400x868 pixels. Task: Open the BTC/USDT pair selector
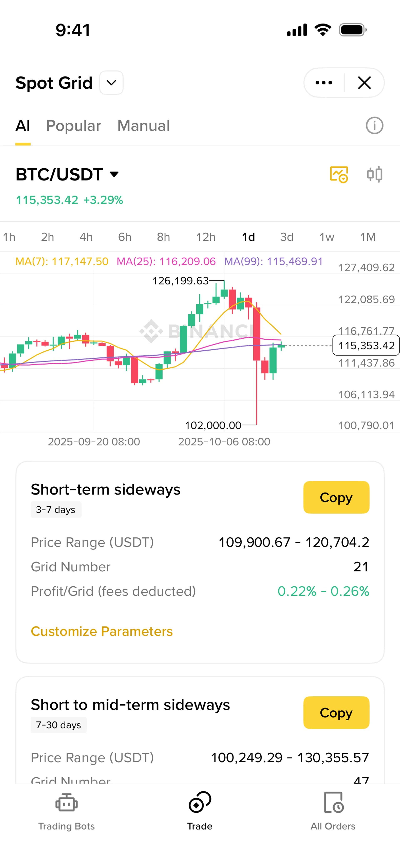point(67,175)
